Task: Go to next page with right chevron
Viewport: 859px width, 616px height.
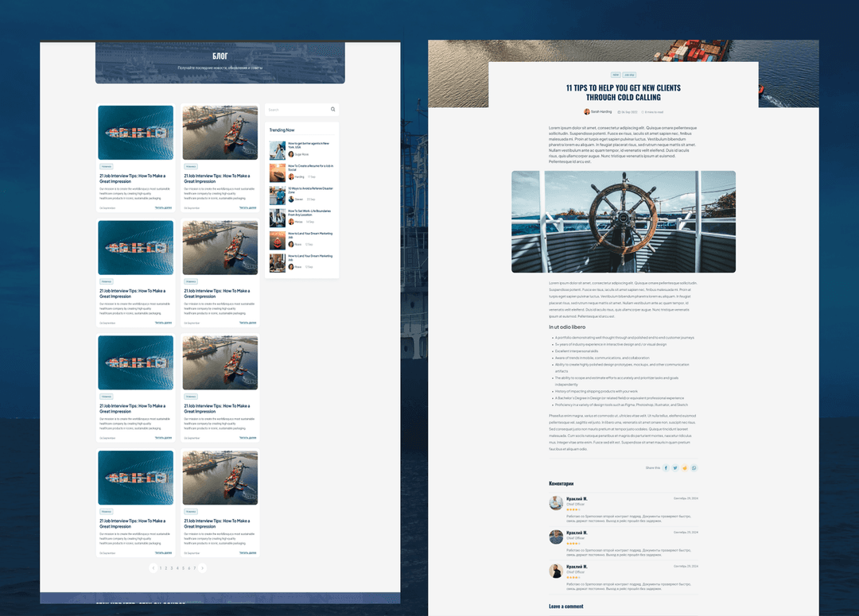Action: tap(203, 568)
